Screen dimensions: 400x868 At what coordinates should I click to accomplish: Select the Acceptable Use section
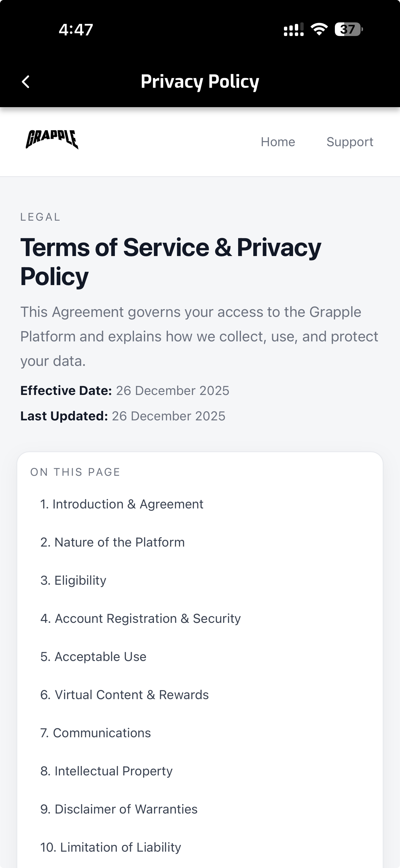[x=93, y=656]
